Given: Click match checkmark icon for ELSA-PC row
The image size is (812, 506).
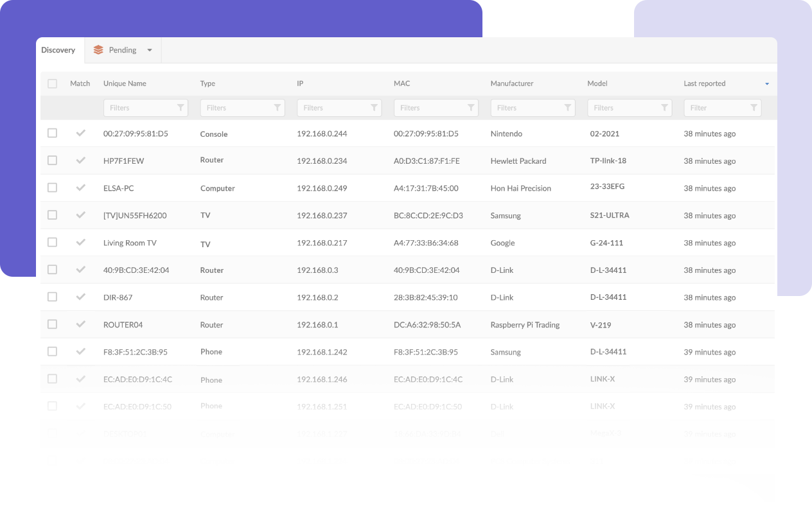Looking at the screenshot, I should 80,188.
